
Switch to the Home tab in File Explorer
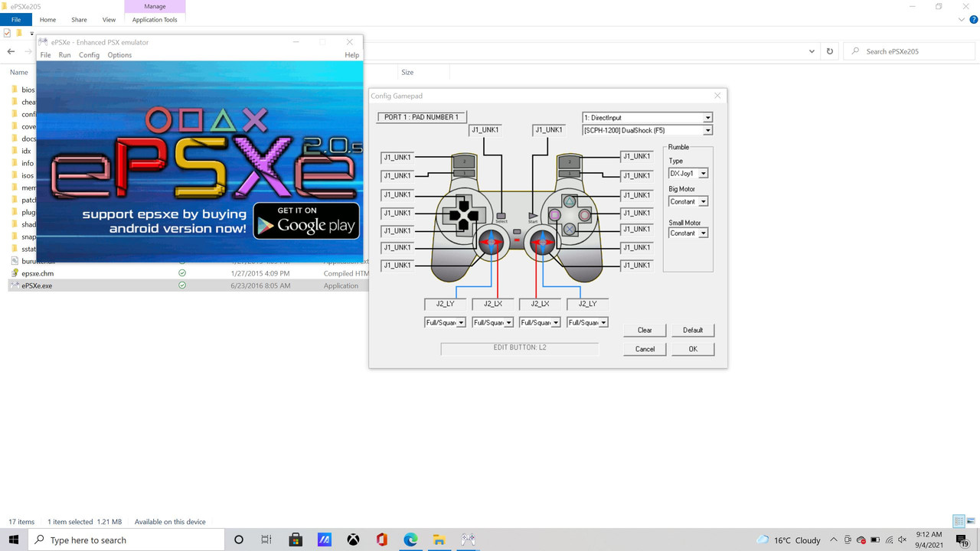click(47, 20)
